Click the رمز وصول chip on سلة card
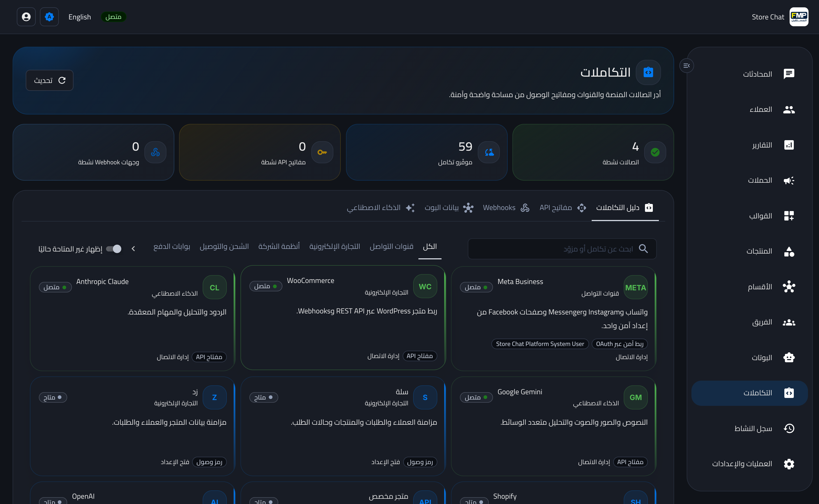This screenshot has width=819, height=504. pyautogui.click(x=420, y=462)
